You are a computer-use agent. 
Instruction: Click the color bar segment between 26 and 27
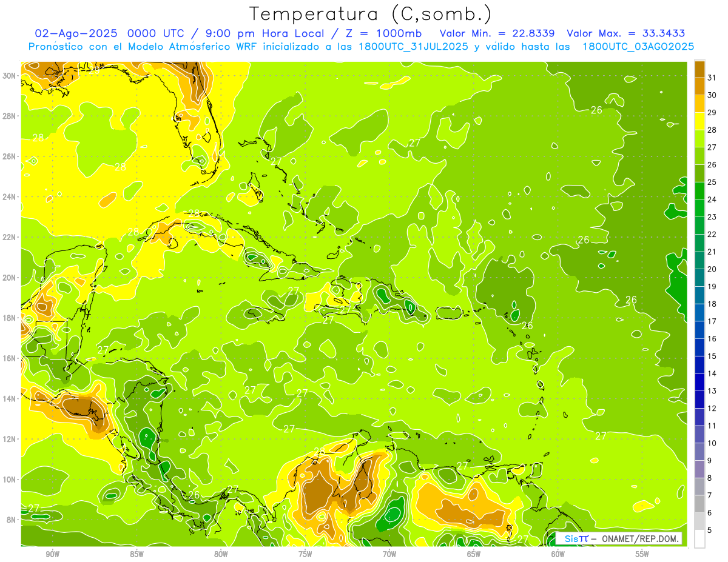699,156
